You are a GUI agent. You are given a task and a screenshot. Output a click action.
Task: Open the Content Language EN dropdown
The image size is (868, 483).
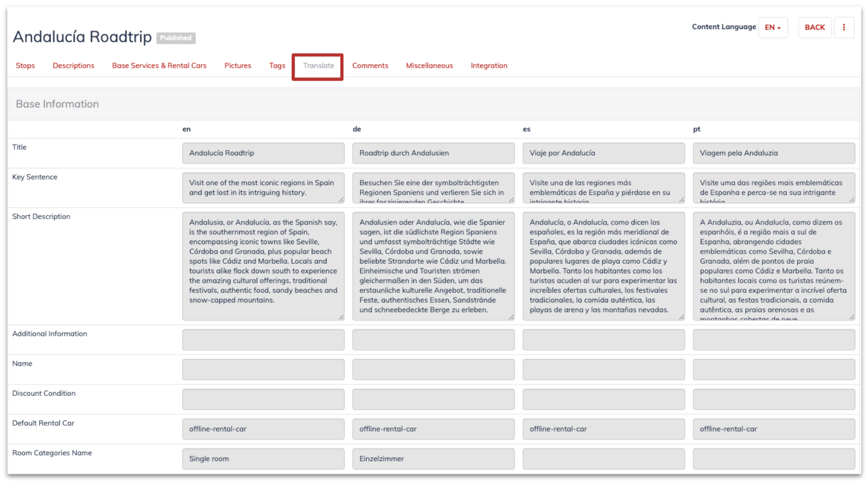(x=773, y=28)
